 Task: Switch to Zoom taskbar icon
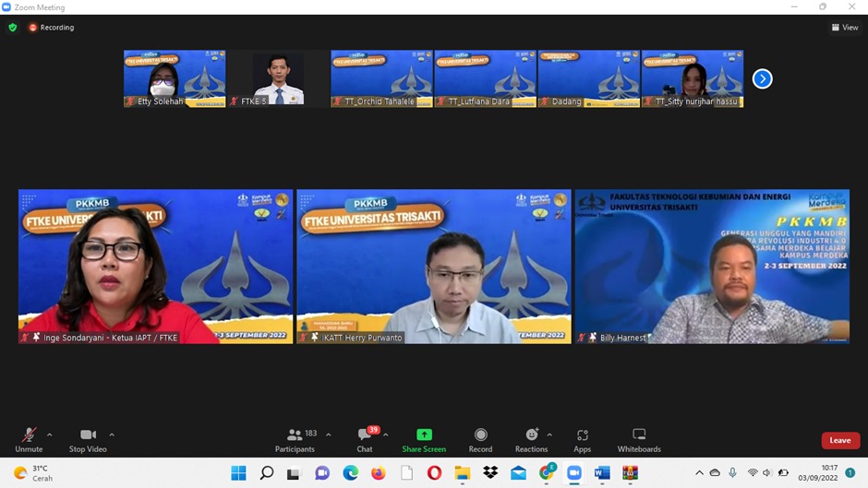pos(574,473)
